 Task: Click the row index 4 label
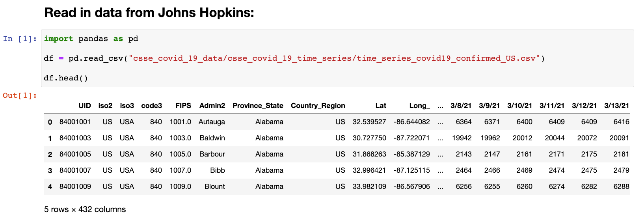coord(50,186)
